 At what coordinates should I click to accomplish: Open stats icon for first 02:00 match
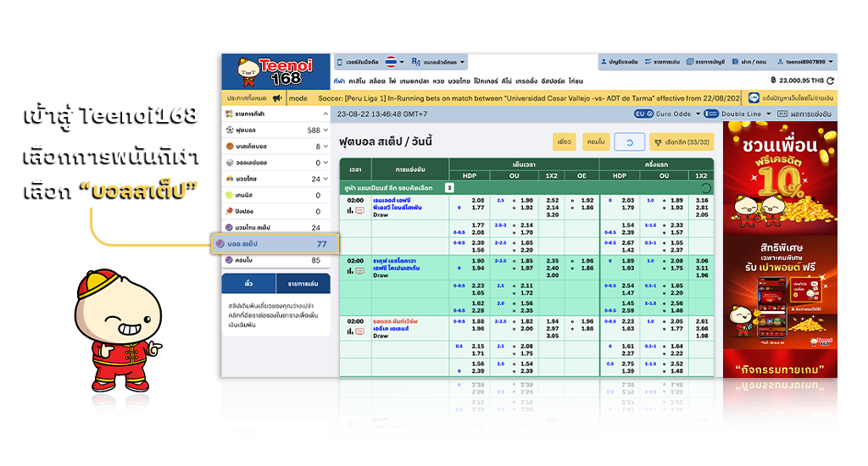point(350,210)
